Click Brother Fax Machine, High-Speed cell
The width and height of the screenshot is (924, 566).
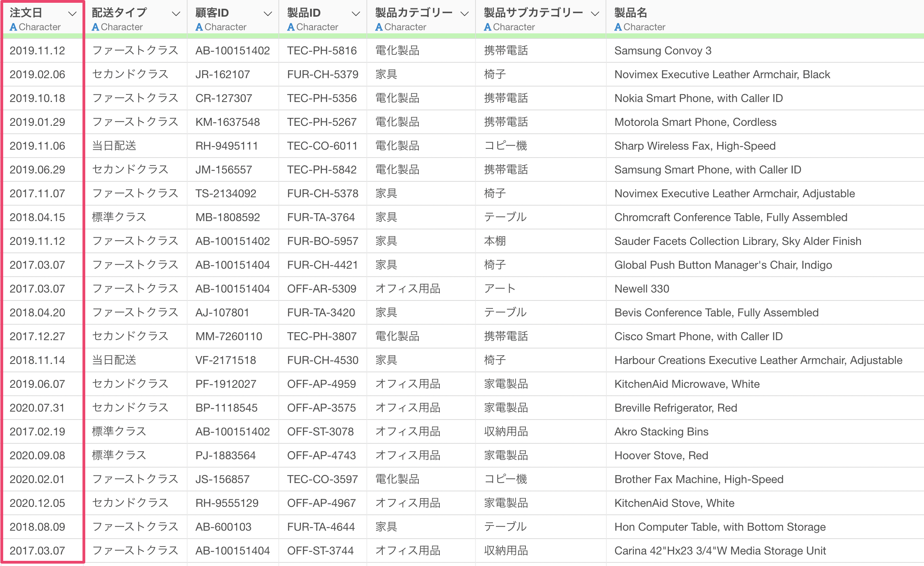click(699, 479)
